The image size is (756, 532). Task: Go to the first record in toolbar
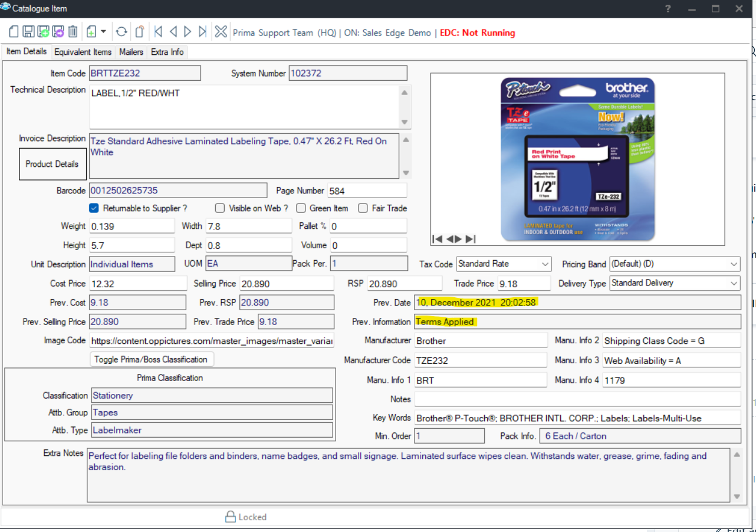pos(159,32)
